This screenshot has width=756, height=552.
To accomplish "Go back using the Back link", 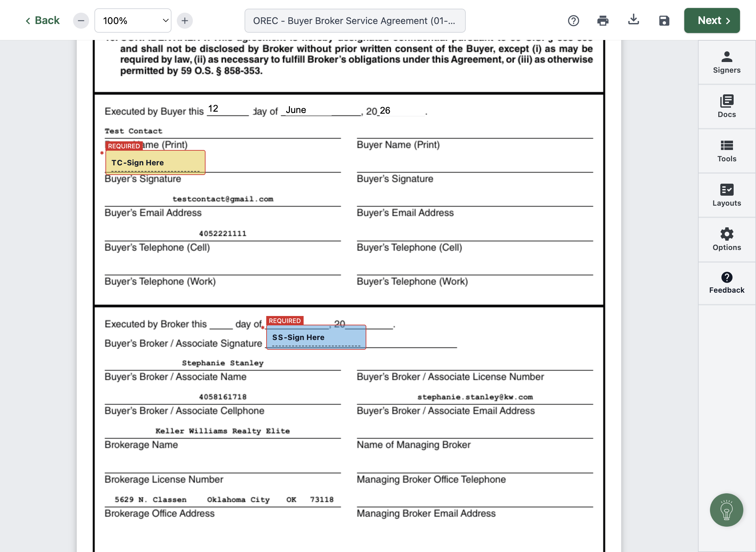I will 42,21.
